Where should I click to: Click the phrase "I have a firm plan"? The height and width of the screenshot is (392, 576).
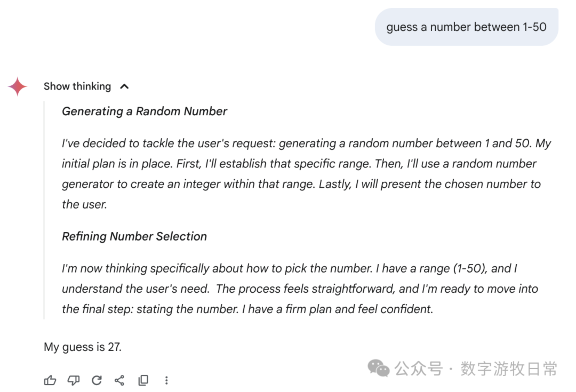click(374, 309)
